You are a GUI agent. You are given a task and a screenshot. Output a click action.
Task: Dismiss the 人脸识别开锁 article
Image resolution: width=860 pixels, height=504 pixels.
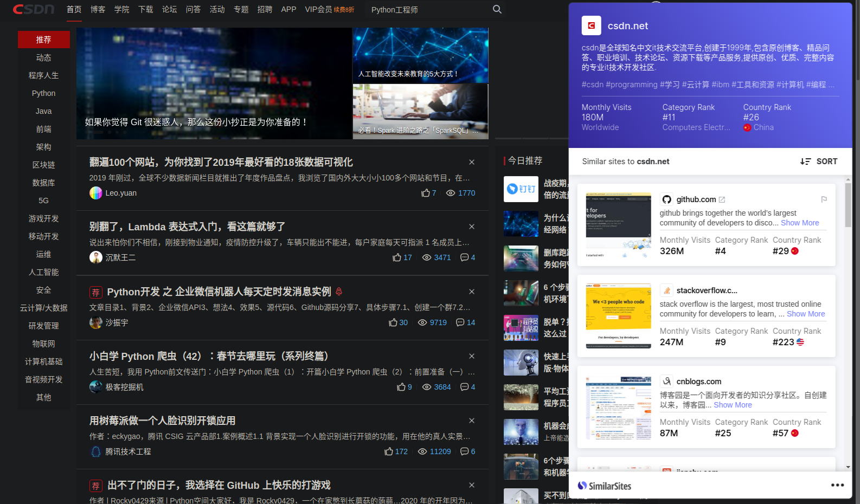pos(472,421)
